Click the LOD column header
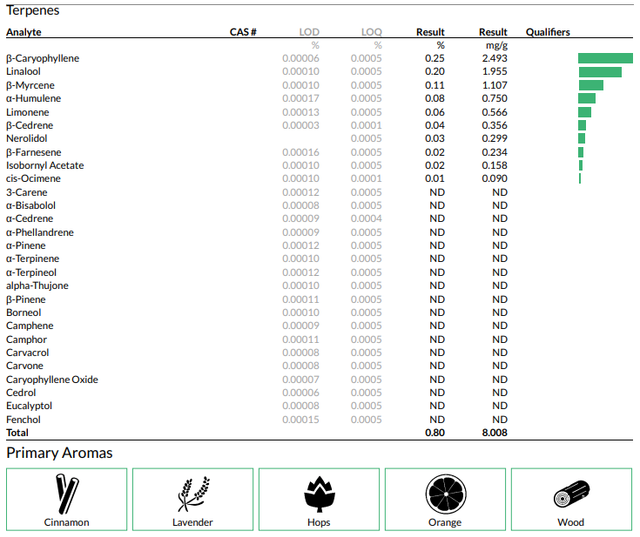This screenshot has height=537, width=640. click(x=309, y=32)
